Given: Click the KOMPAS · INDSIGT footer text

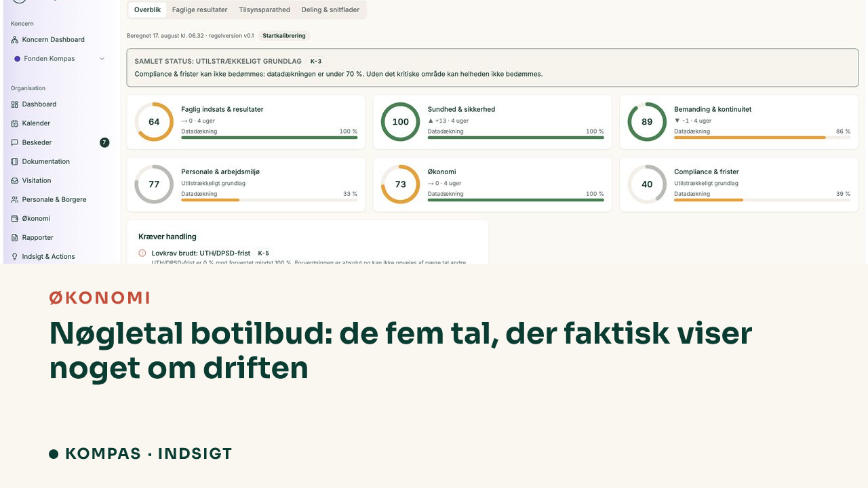Looking at the screenshot, I should click(149, 454).
